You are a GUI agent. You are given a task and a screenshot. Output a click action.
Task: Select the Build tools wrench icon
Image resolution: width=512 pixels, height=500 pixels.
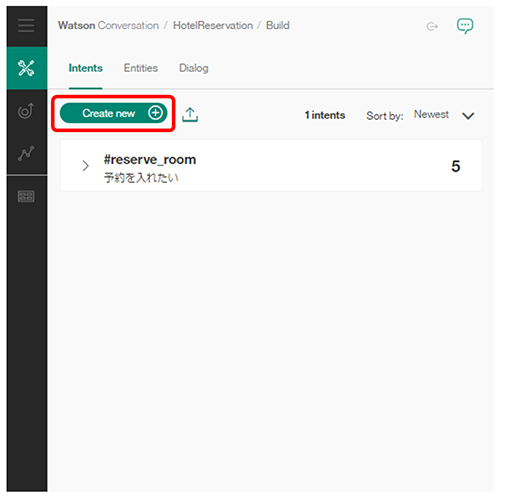[x=27, y=68]
